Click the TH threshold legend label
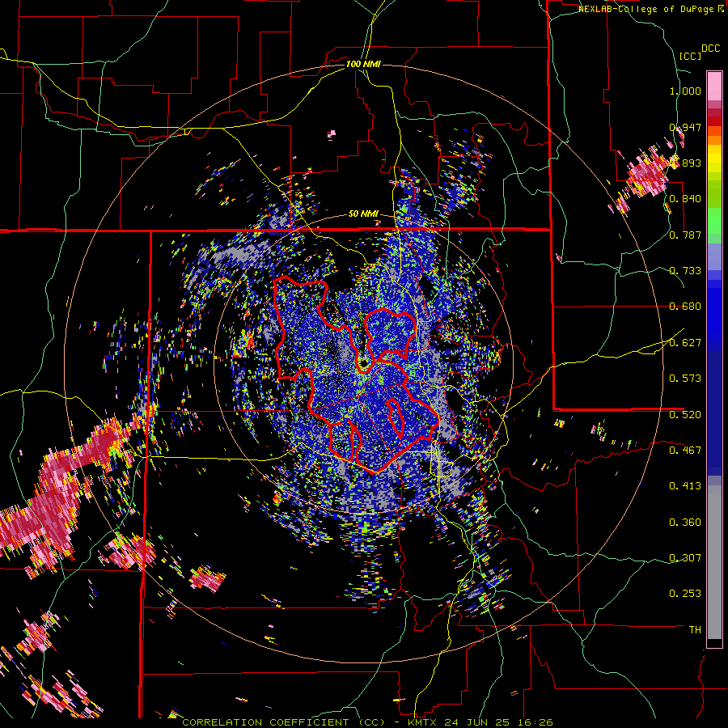Screen dimensions: 728x728 [695, 630]
